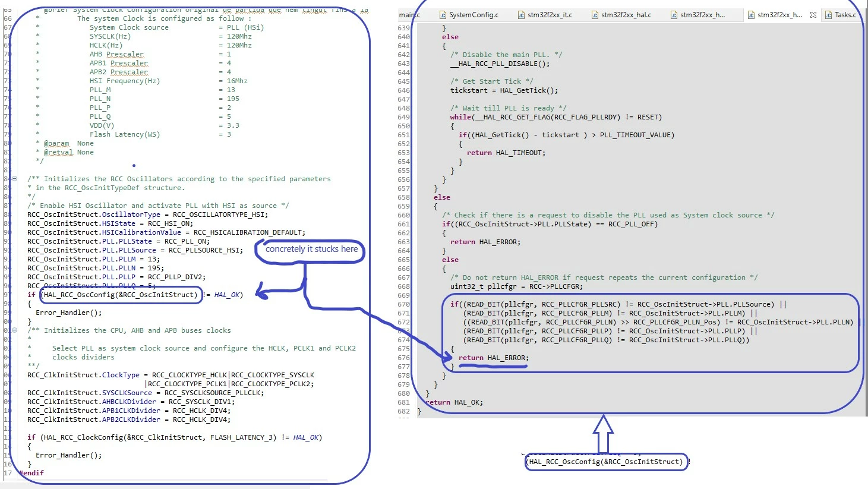Click 'return HAL_ERROR;' at line 676
The image size is (868, 489).
point(493,358)
